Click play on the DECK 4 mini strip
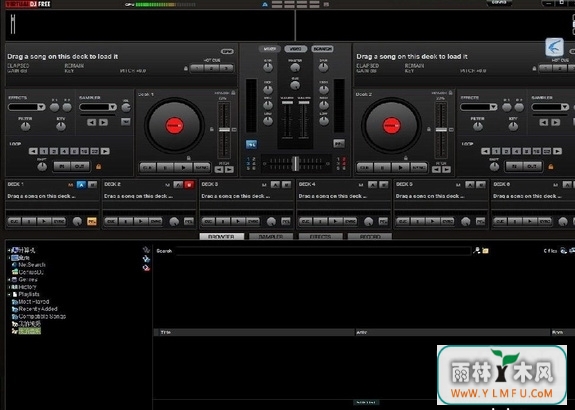The width and height of the screenshot is (575, 410). [x=335, y=221]
